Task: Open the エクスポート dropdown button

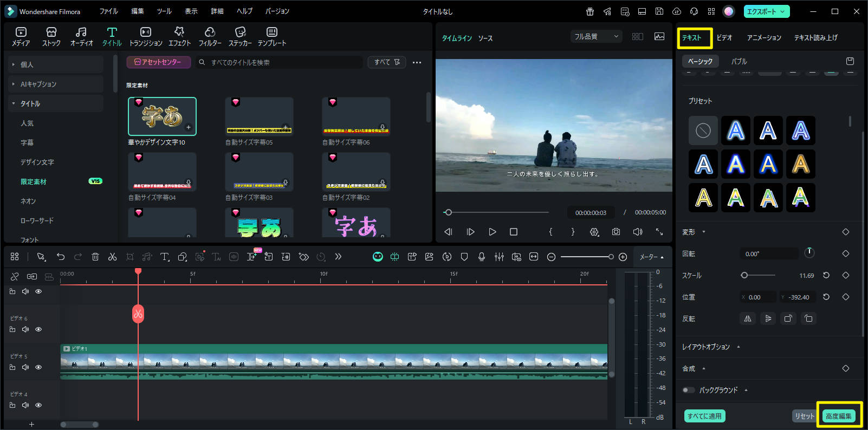Action: (766, 11)
